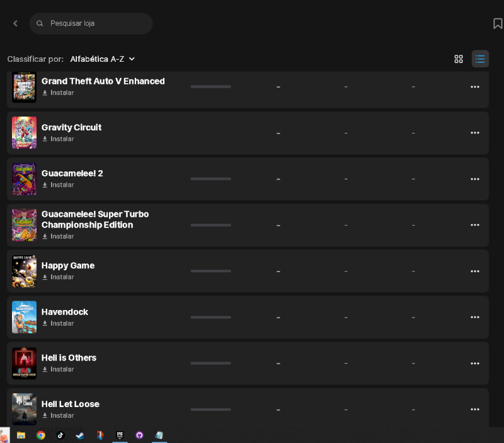504x443 pixels.
Task: Install Guacamelee! 2
Action: (58, 185)
